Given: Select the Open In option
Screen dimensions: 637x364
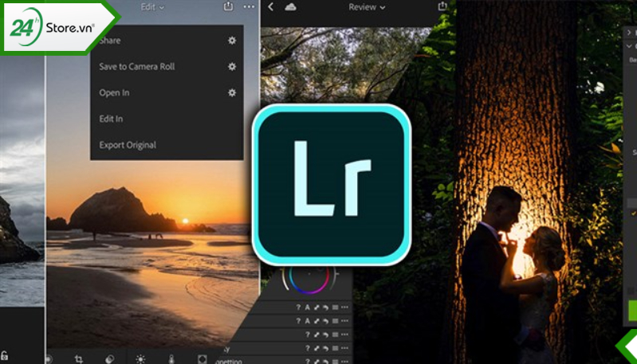Looking at the screenshot, I should (114, 92).
